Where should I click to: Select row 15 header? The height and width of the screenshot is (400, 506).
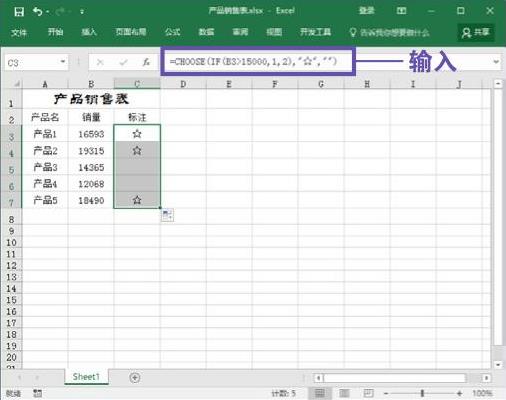pos(11,300)
